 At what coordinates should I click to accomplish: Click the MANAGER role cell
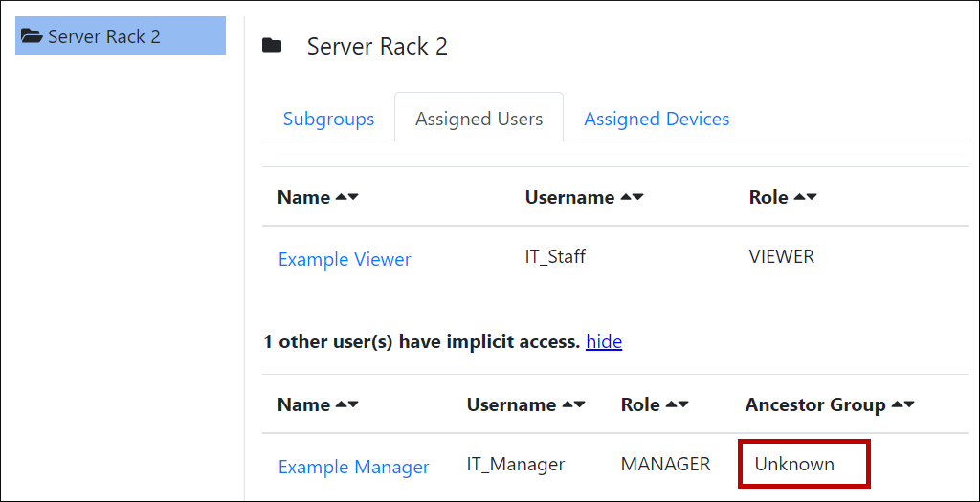pos(665,465)
